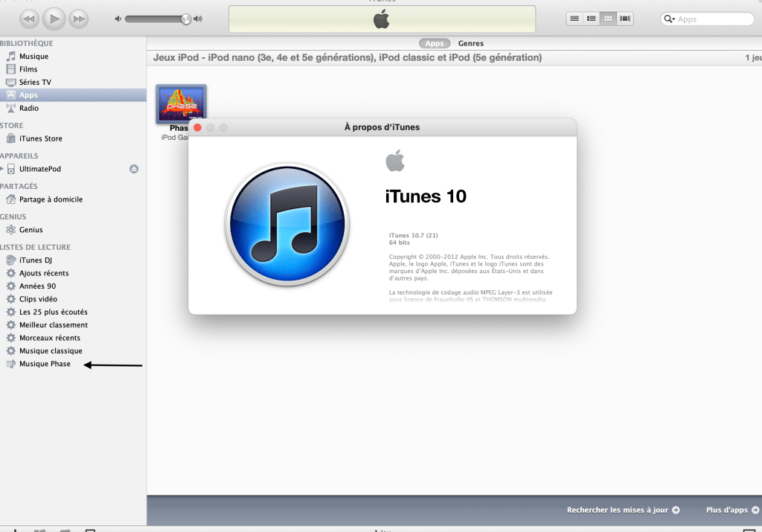Viewport: 762px width, 532px height.
Task: Select the Apps tab
Action: tap(434, 44)
